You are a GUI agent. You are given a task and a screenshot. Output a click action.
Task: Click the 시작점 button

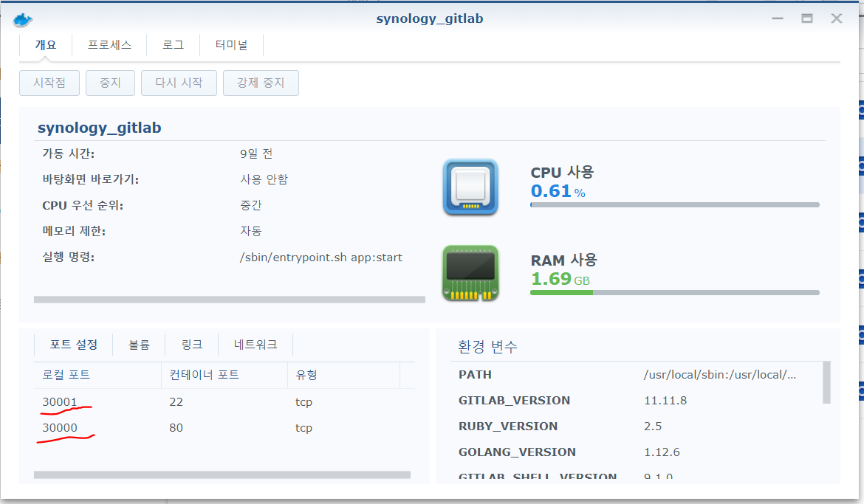pyautogui.click(x=49, y=83)
